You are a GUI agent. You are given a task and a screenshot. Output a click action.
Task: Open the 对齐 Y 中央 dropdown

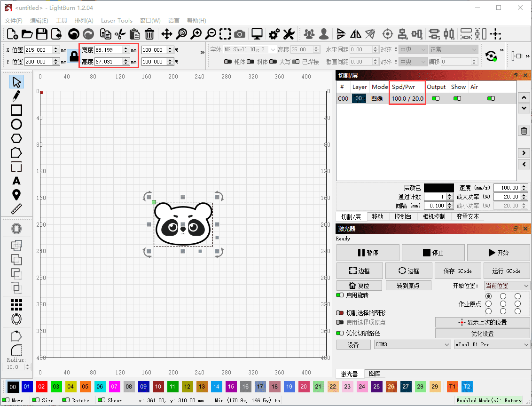413,62
